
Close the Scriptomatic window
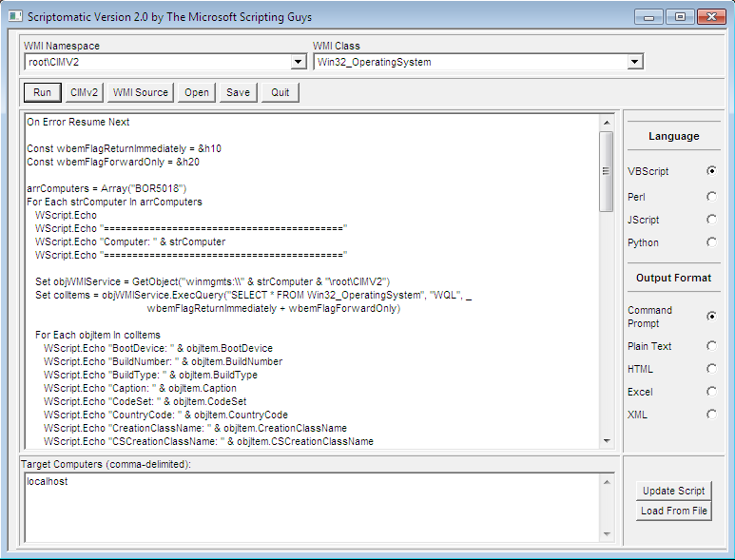pyautogui.click(x=711, y=17)
